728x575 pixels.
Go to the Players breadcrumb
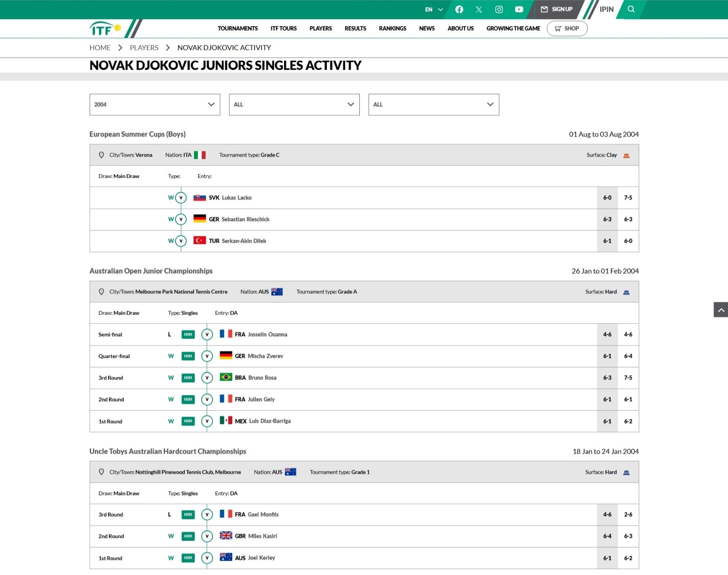pos(144,48)
